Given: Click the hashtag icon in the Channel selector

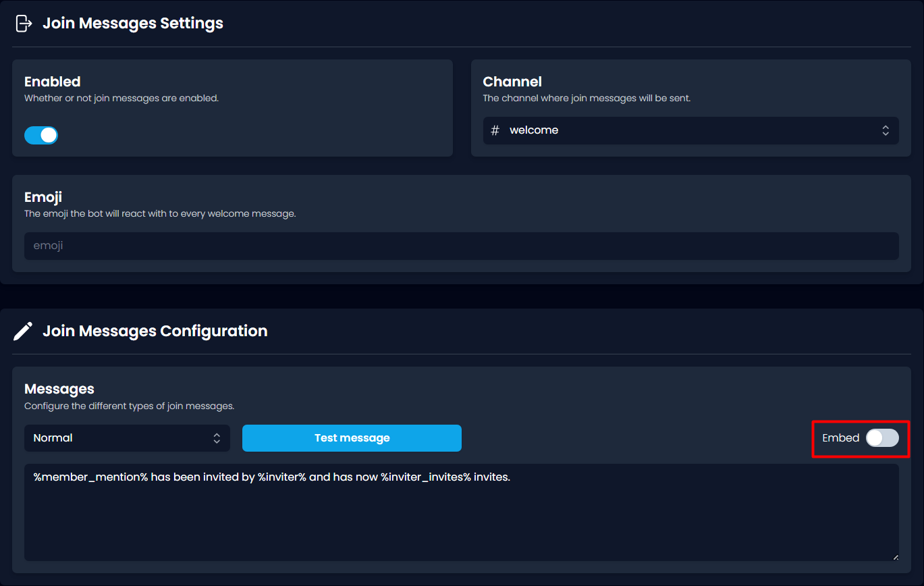Looking at the screenshot, I should (495, 130).
